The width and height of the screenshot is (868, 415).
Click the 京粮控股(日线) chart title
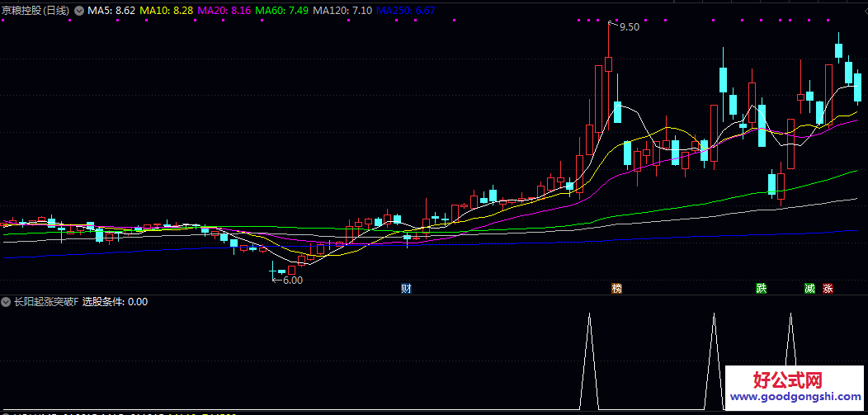(x=35, y=11)
